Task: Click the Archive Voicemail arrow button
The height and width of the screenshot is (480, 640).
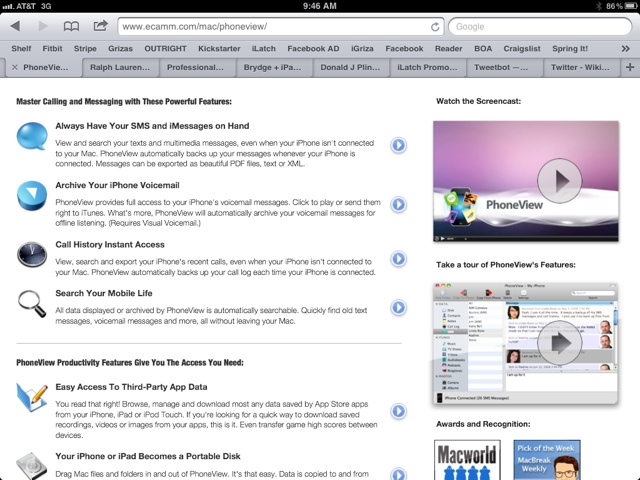Action: coord(398,204)
